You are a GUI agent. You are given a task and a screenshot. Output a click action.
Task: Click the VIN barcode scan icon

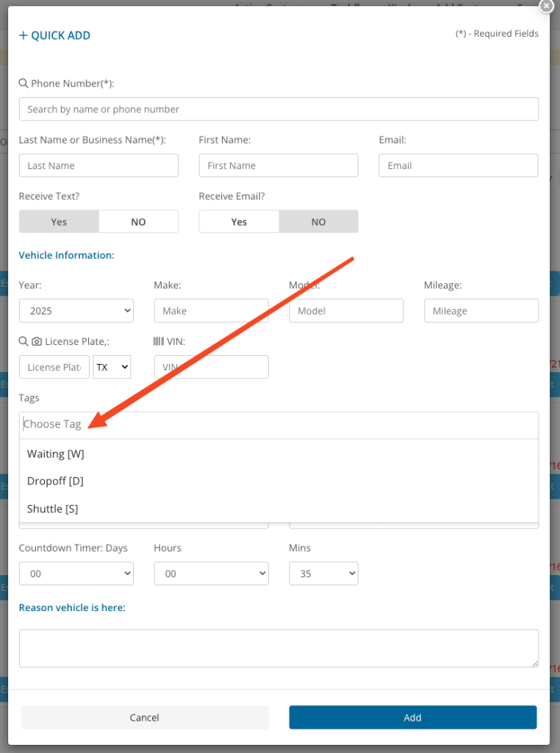158,341
